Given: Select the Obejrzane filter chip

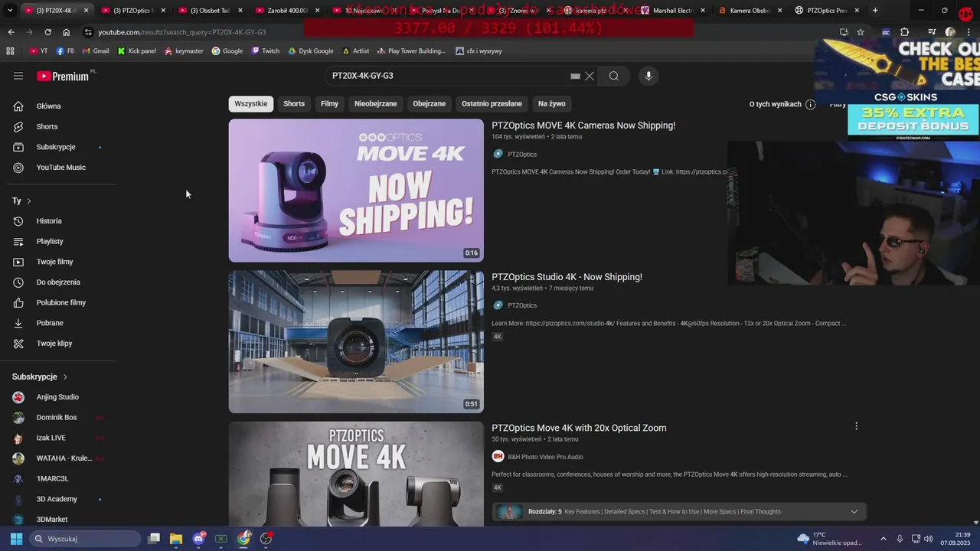Looking at the screenshot, I should 429,104.
